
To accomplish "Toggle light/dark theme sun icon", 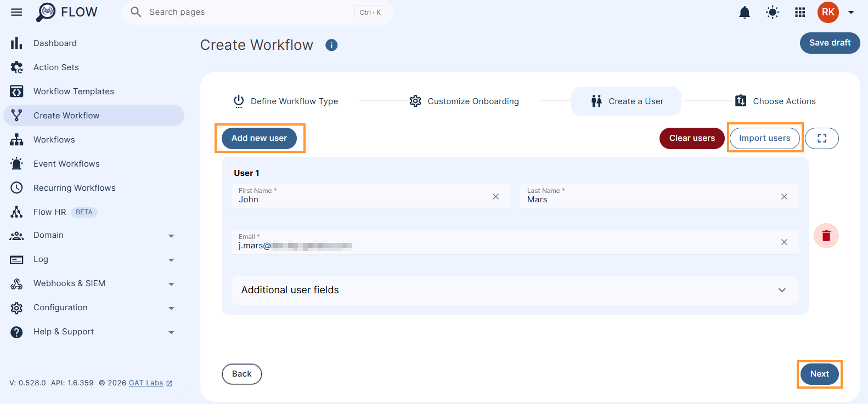I will 773,12.
